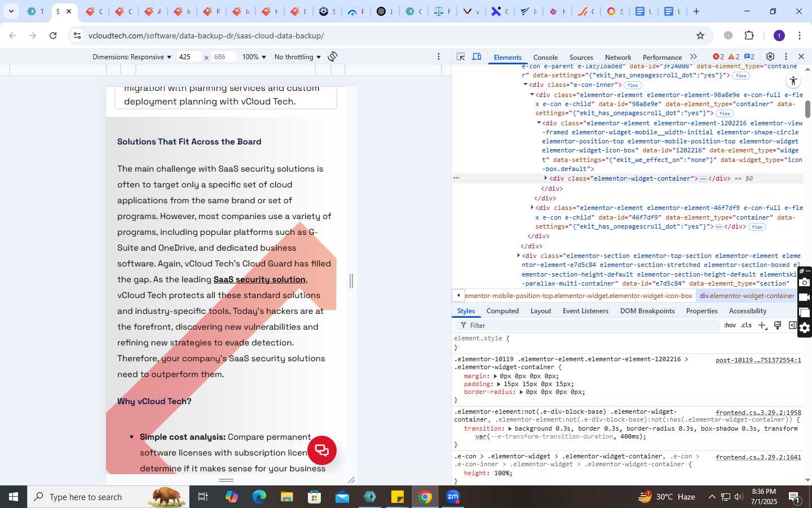Click the viewport width field 425
The width and height of the screenshot is (812, 508).
click(188, 57)
